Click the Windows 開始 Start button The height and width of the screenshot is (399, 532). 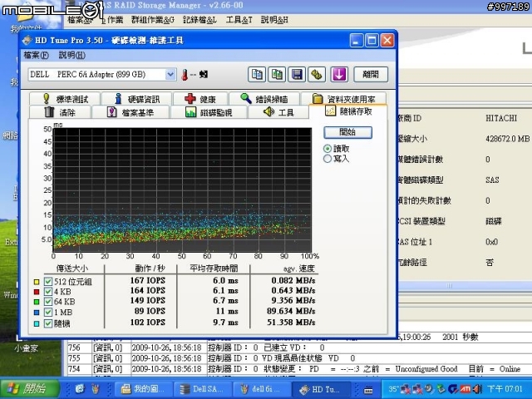(31, 389)
